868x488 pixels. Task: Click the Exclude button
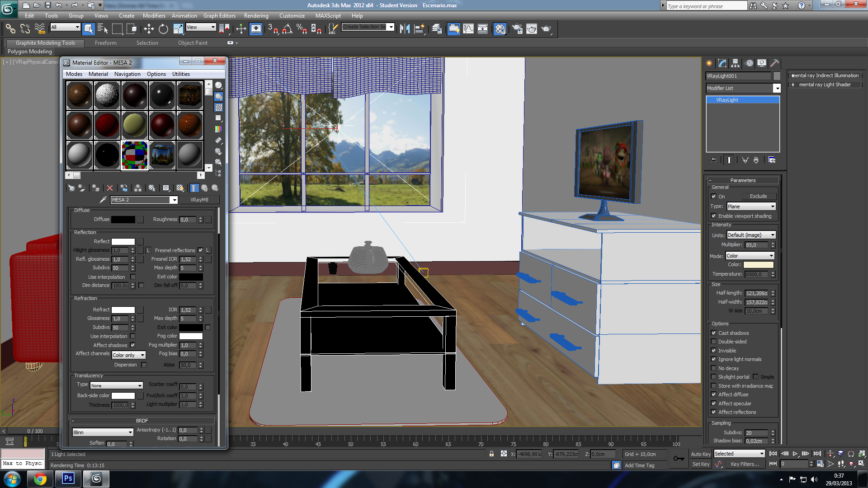pyautogui.click(x=758, y=196)
